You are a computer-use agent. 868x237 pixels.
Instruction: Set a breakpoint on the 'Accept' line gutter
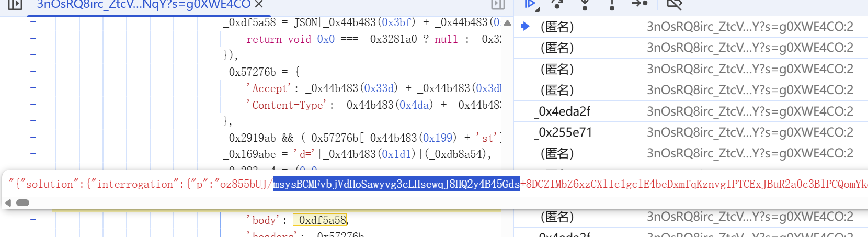click(33, 88)
